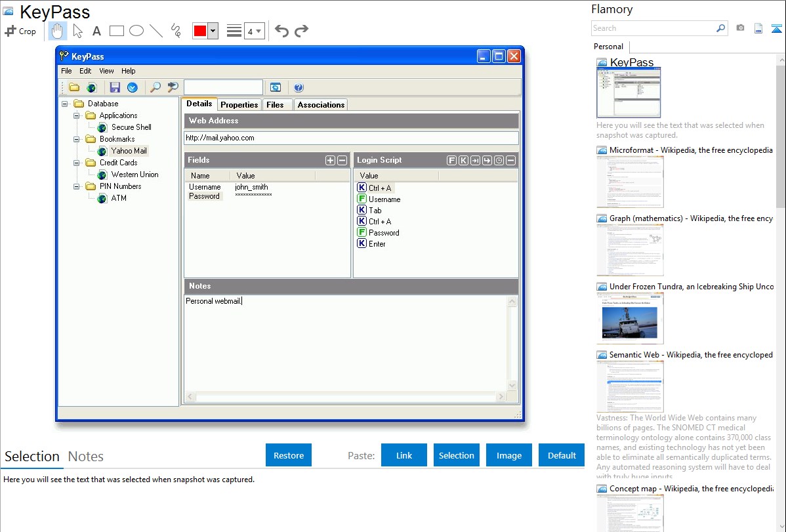Focus the KeyPass toolbar search box

[223, 87]
